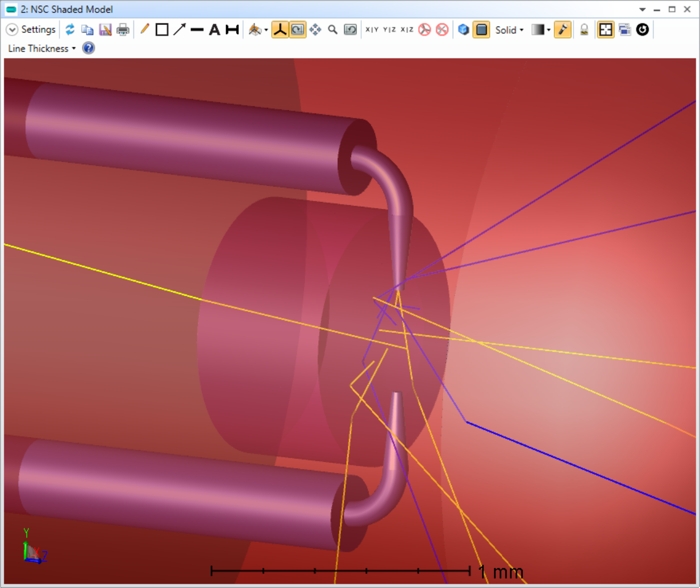Toggle the fit-to-window frame button
The height and width of the screenshot is (588, 700).
click(605, 30)
